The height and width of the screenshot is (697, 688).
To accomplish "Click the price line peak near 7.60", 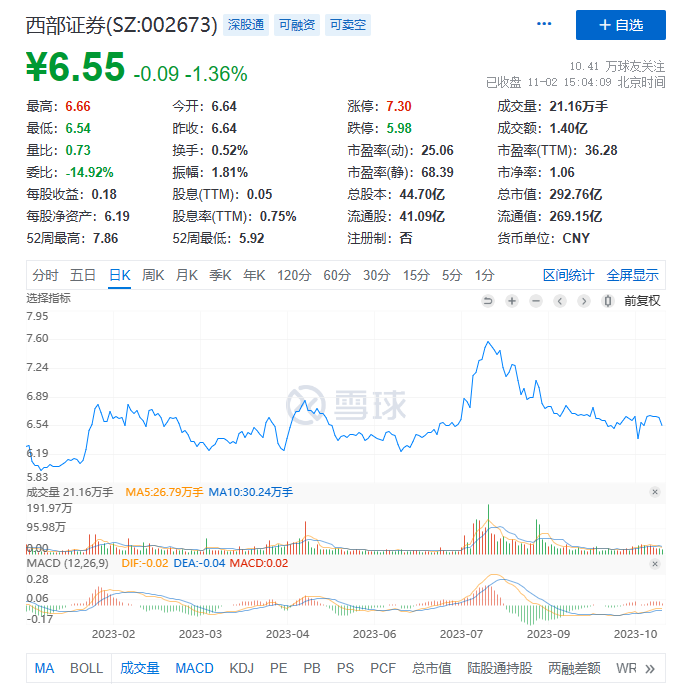I will tap(488, 342).
